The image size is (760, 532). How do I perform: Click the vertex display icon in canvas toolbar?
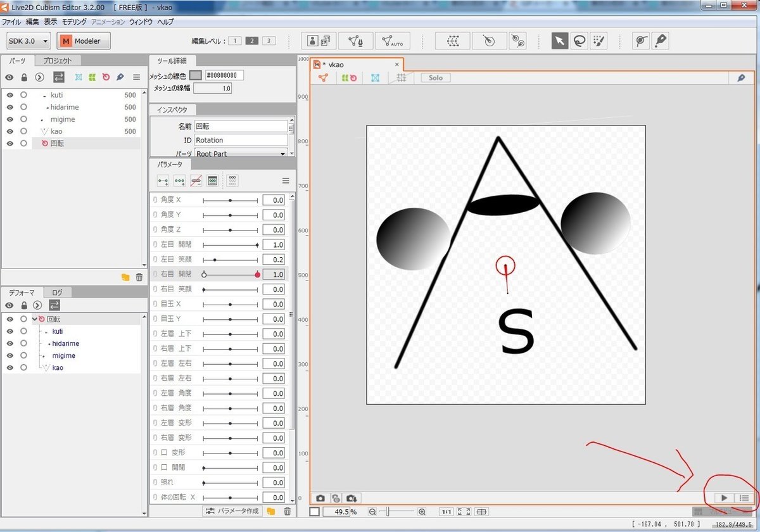(323, 78)
